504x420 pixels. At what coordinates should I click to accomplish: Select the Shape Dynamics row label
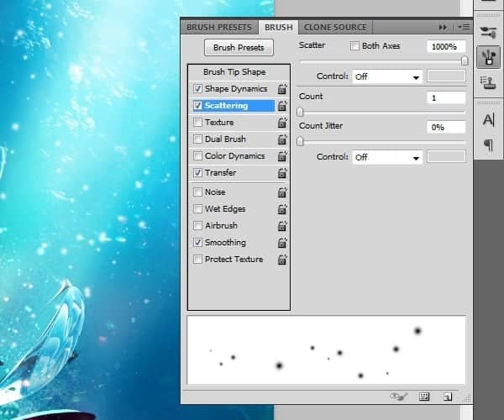click(x=236, y=89)
